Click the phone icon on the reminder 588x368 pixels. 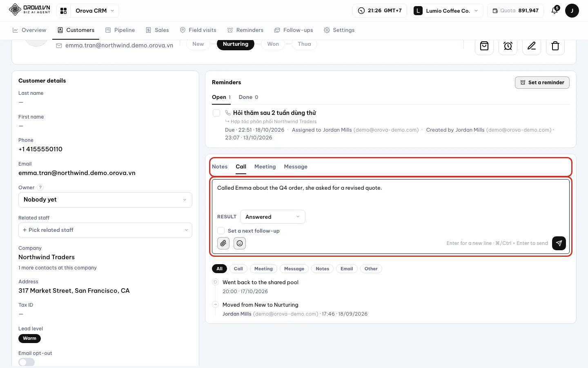pyautogui.click(x=228, y=113)
